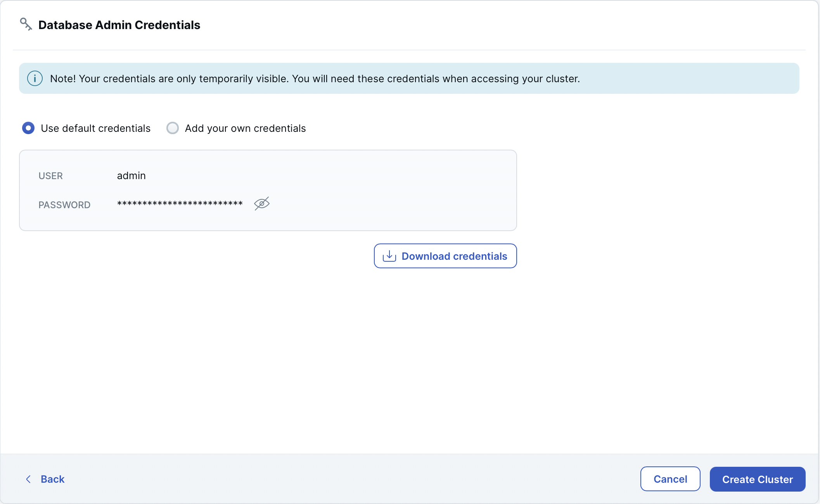Click the left chevron next to Back
Screen dimensions: 820x504
[x=28, y=479]
